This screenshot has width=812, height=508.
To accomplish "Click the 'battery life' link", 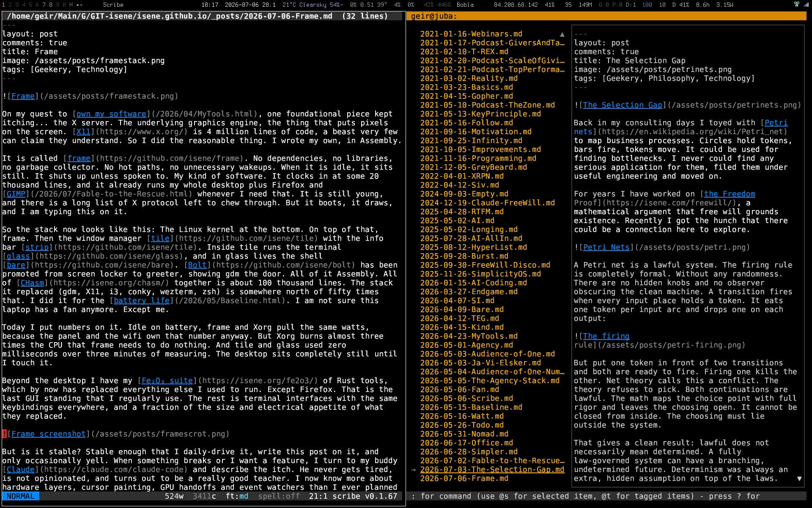I will pos(142,301).
